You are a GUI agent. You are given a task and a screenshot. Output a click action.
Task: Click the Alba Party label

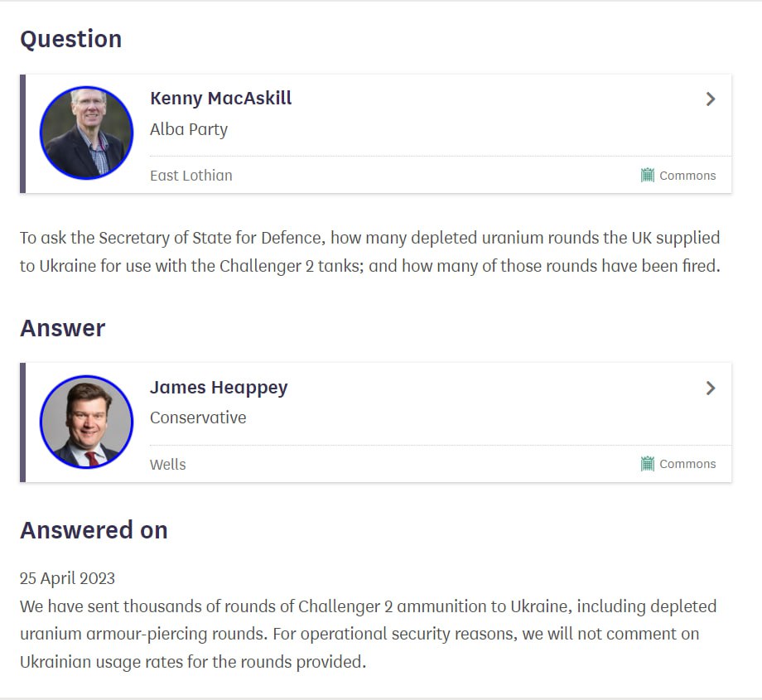(x=189, y=129)
